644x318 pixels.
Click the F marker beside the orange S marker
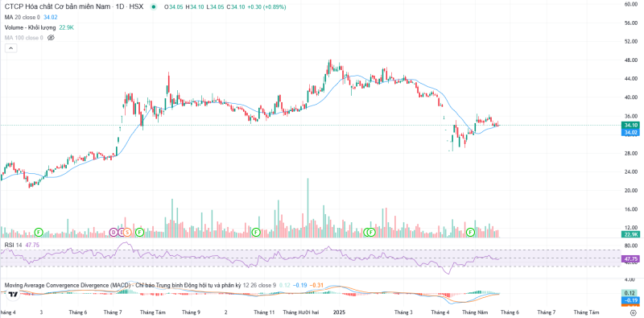coord(139,233)
